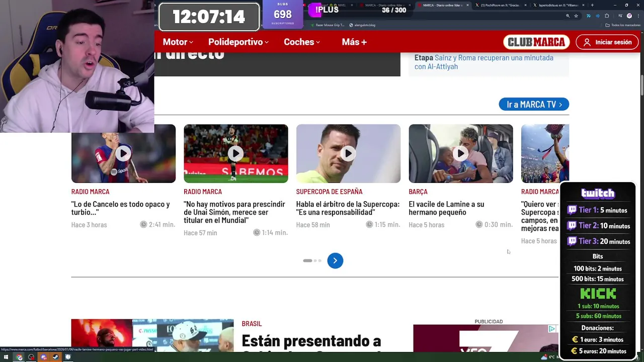
Task: Open "Lo de Cancelo es todo opaco" headline
Action: point(121,208)
